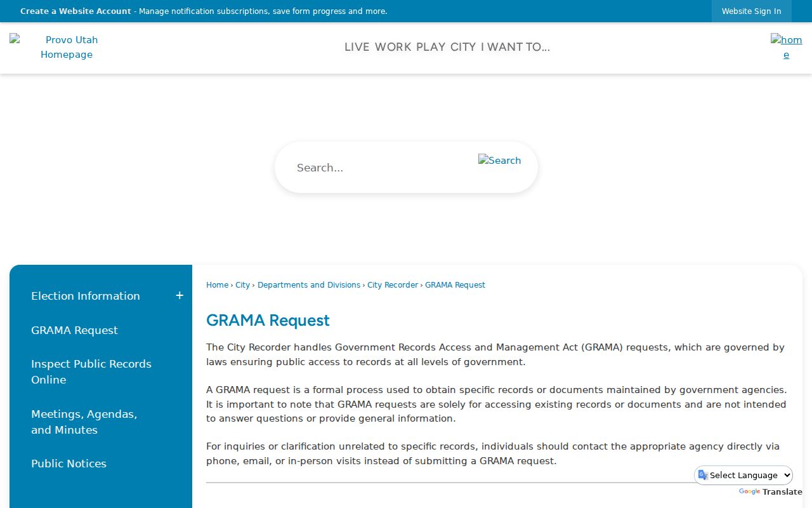Image resolution: width=812 pixels, height=508 pixels.
Task: Open the LIVE menu item
Action: tap(357, 47)
